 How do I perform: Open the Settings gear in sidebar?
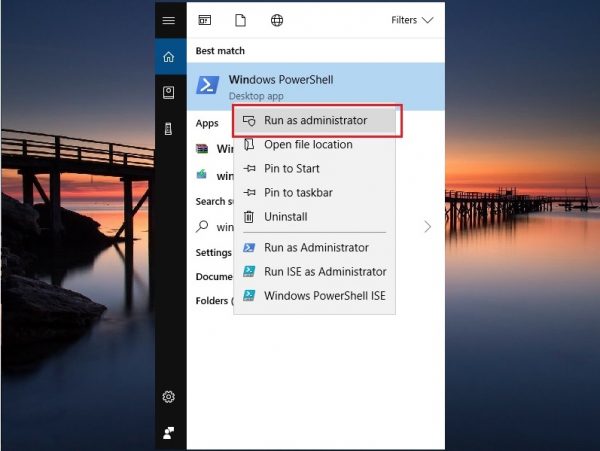169,397
